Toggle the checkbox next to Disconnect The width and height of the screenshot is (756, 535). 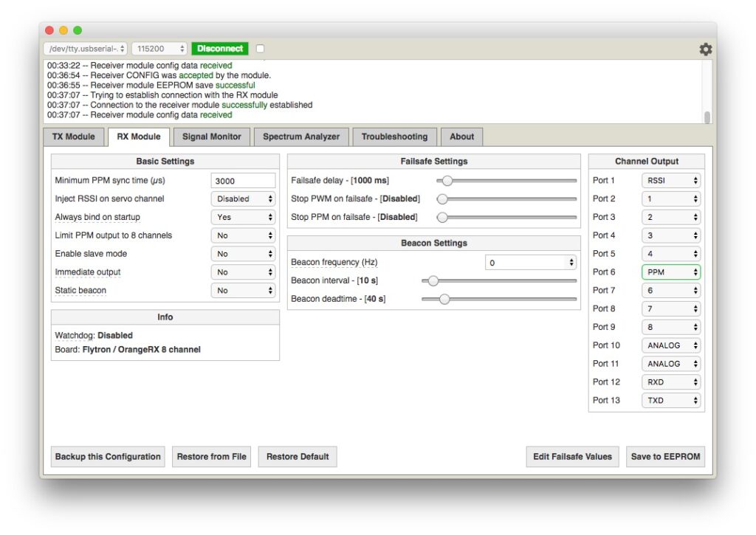coord(260,49)
